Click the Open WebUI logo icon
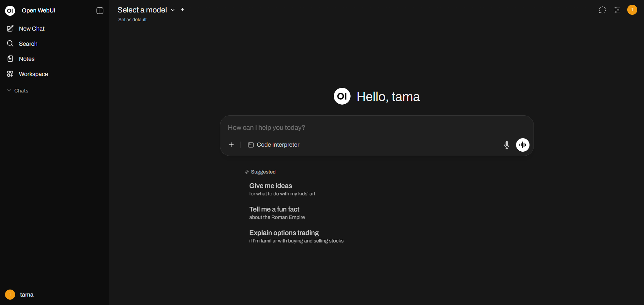The height and width of the screenshot is (305, 644). coord(10,10)
